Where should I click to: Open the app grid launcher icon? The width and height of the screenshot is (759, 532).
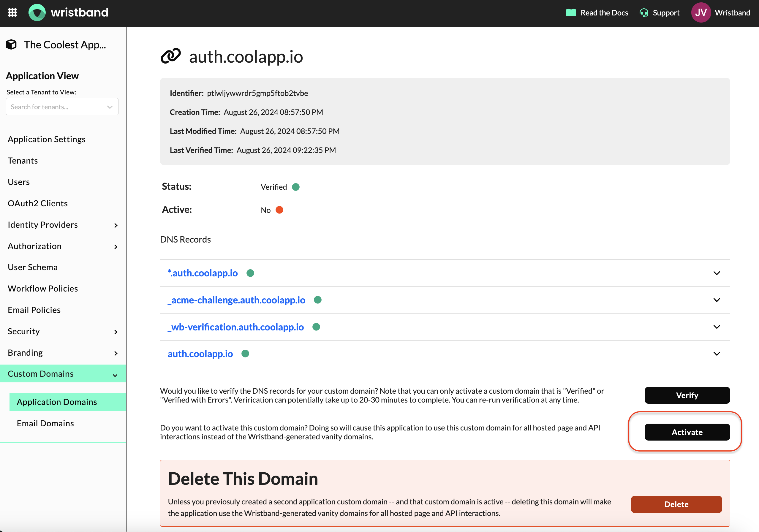point(12,12)
